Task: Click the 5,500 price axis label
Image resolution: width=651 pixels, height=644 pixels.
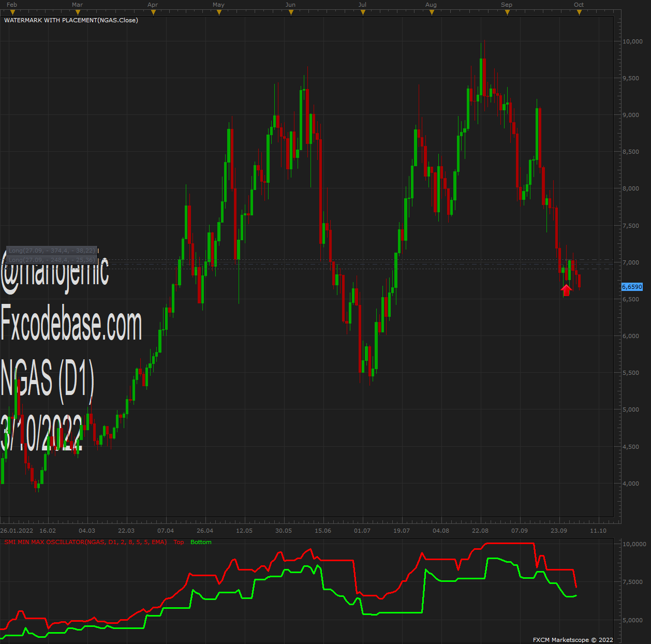Action: 631,373
